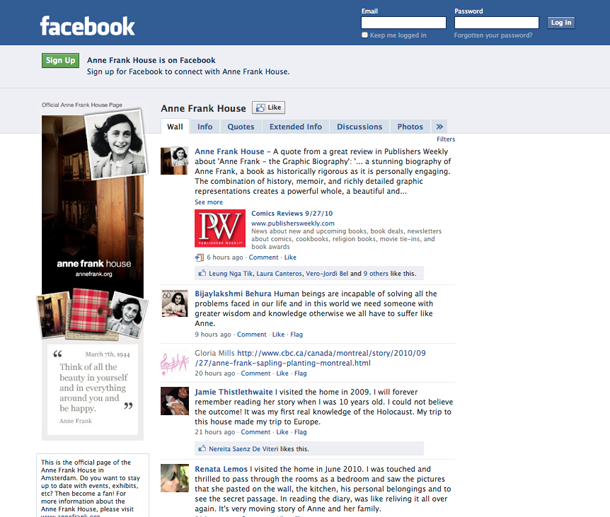Click the Like thumbs-up button beside page title

268,107
